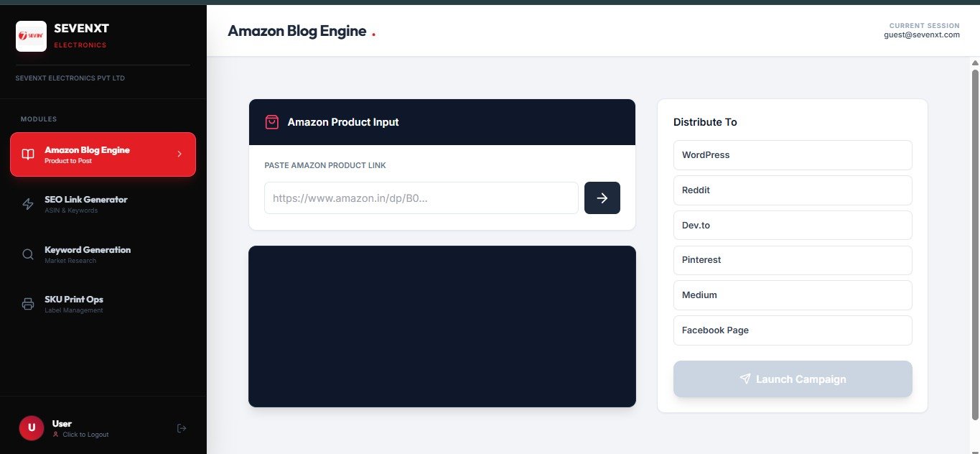
Task: Select Medium as distribution target
Action: point(793,295)
